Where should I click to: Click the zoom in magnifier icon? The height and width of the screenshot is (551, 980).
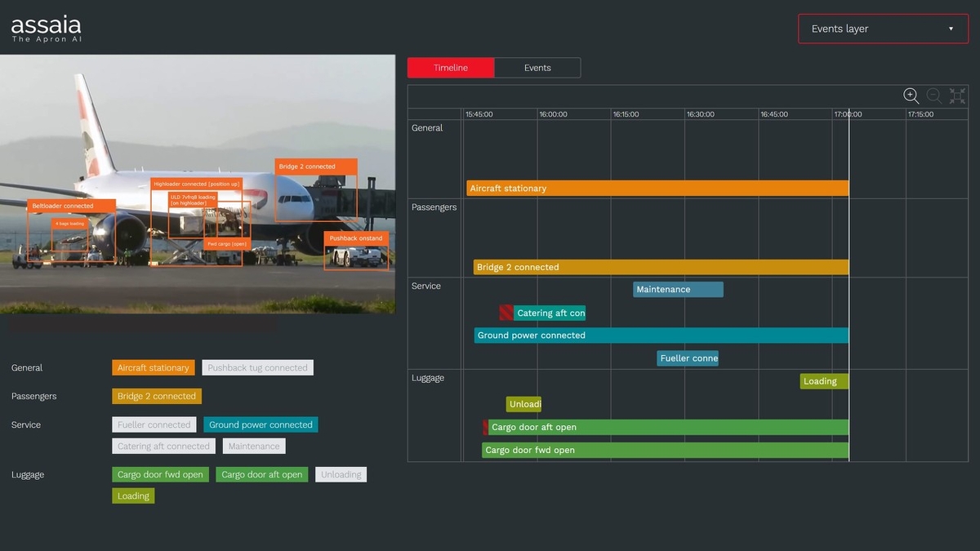point(911,96)
